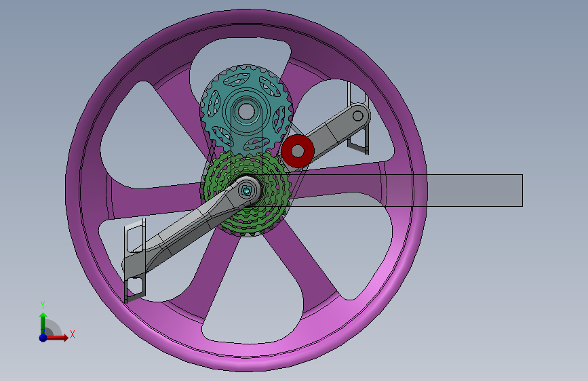Viewport: 588px width, 381px height.
Task: Click the hole in the red washer
Action: 298,151
